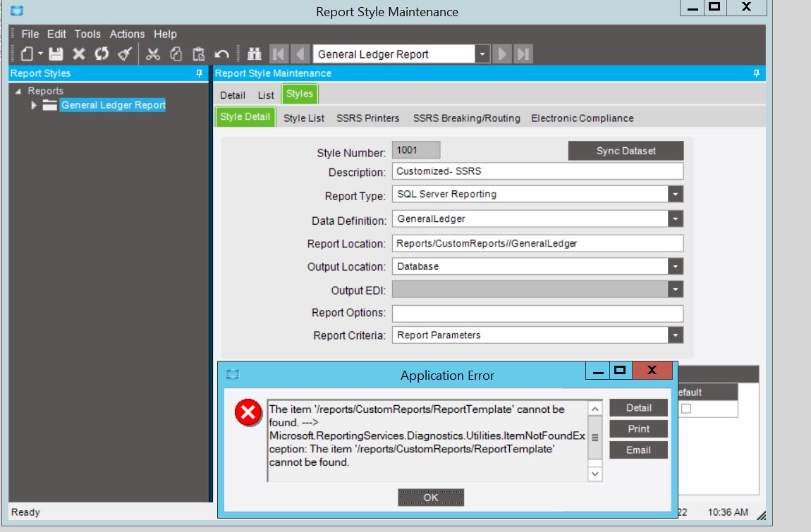Image resolution: width=811 pixels, height=532 pixels.
Task: Switch to the List tab
Action: [266, 95]
